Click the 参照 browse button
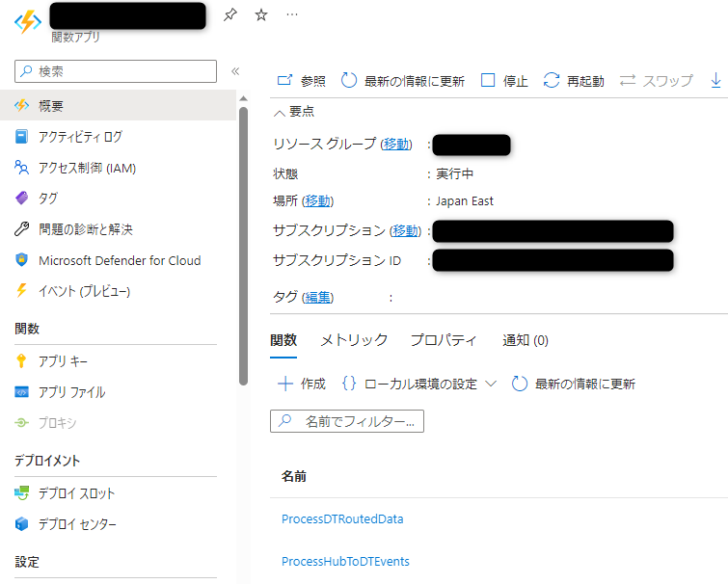This screenshot has height=584, width=728. (x=301, y=81)
